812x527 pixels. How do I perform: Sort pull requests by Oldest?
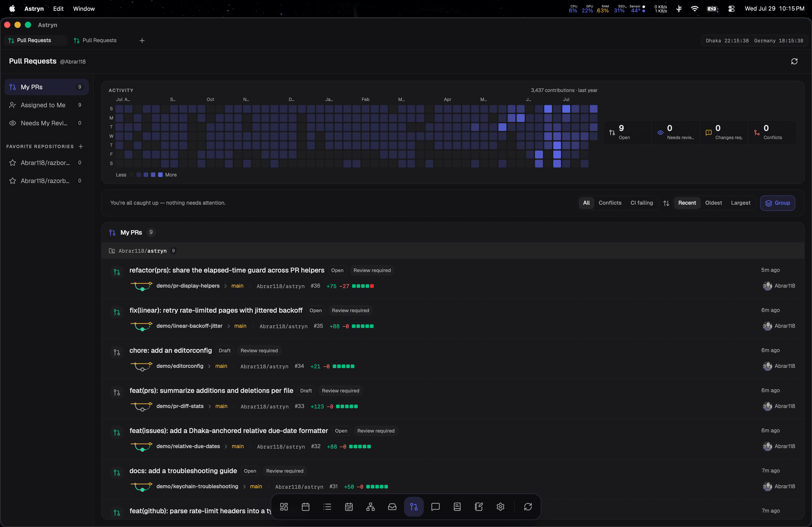(714, 203)
